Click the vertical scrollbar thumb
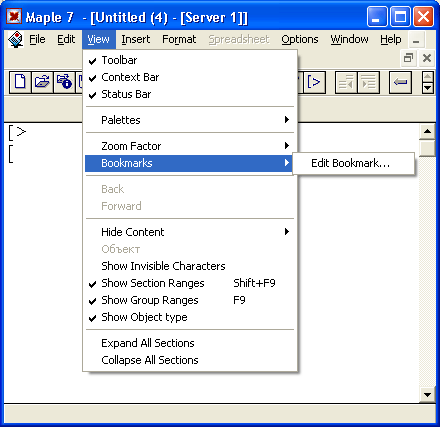 (x=427, y=148)
